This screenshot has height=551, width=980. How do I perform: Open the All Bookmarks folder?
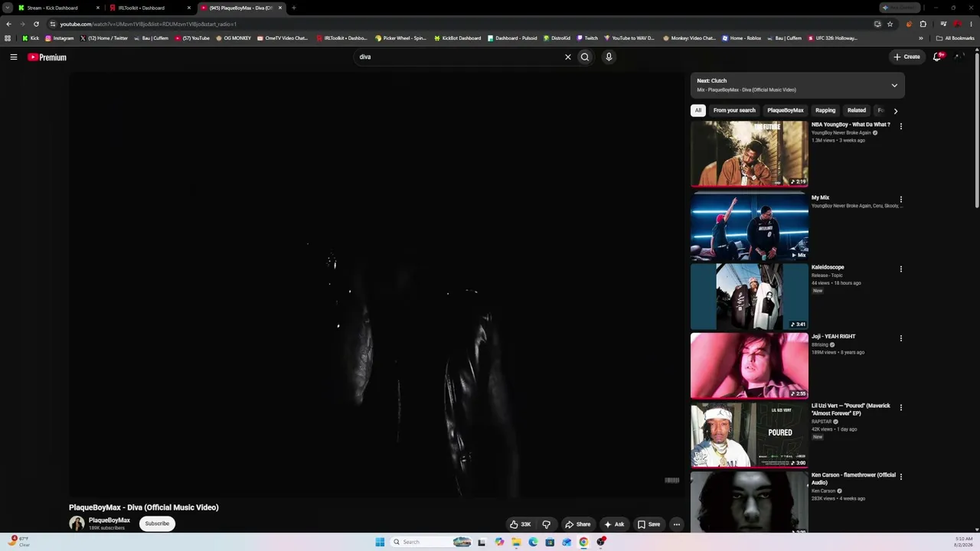(x=955, y=38)
